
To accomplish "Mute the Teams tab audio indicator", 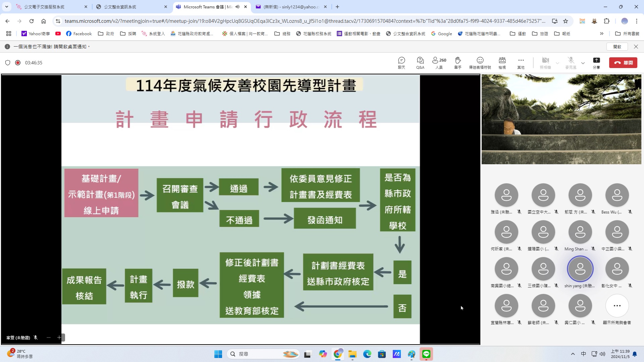I will pos(237,7).
